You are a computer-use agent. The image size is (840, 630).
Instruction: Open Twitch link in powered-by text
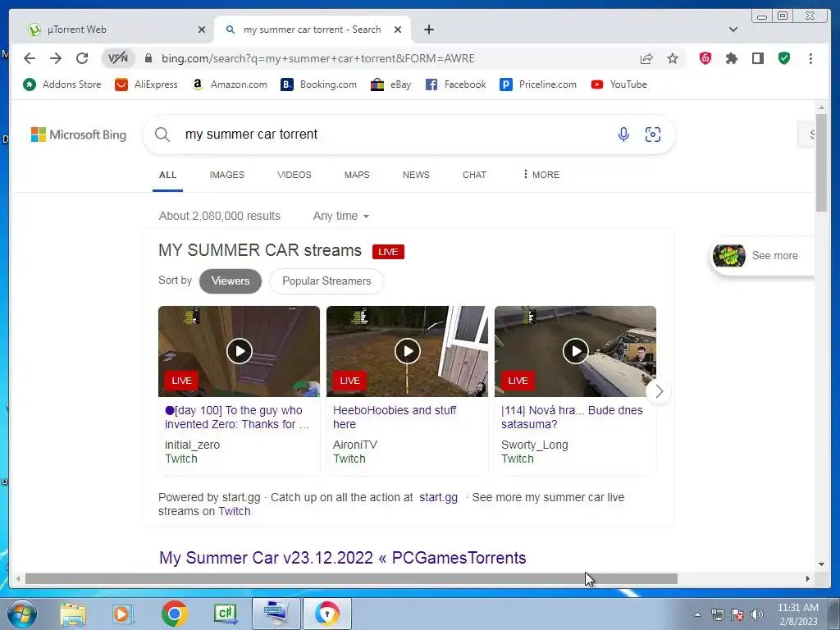click(x=234, y=512)
